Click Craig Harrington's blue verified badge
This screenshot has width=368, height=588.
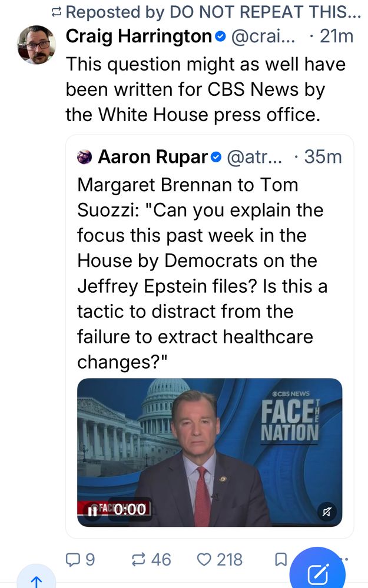pyautogui.click(x=221, y=36)
